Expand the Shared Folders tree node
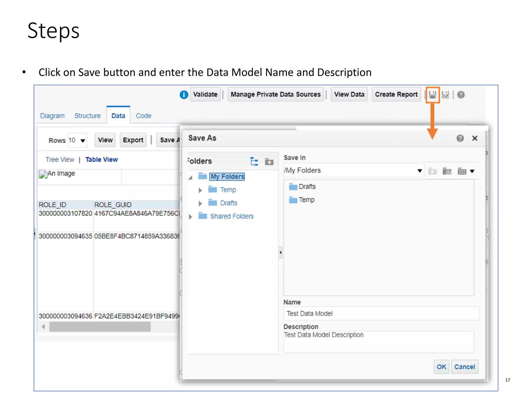This screenshot has height=399, width=532. (190, 217)
